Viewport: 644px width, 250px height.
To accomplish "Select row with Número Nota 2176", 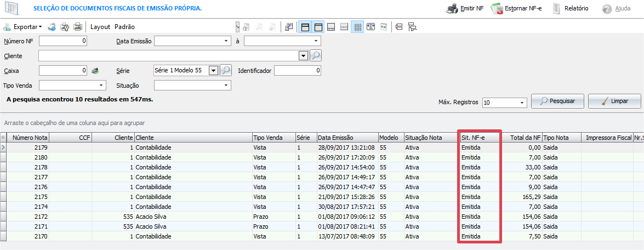I will (322, 187).
